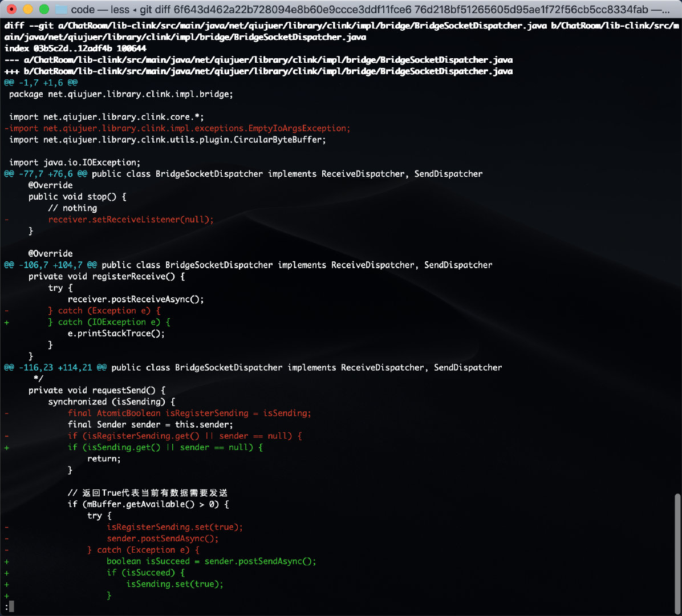
Task: Click the less prompt cursor at the bottom
Action: click(11, 606)
